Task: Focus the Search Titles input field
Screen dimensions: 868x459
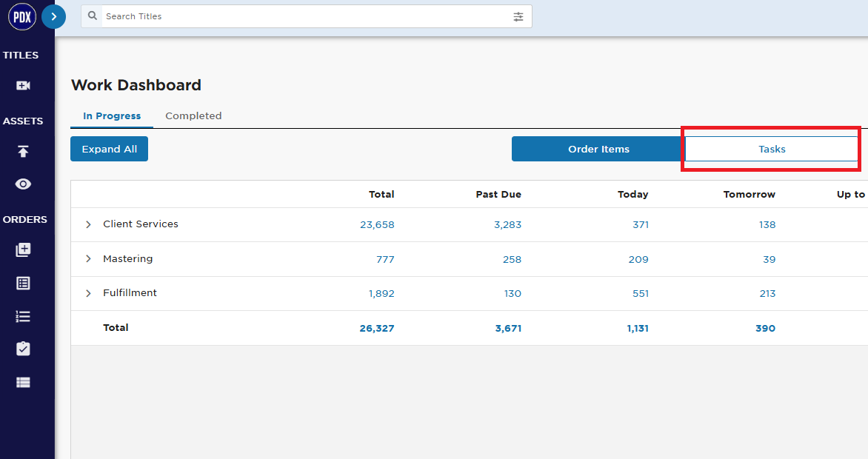Action: click(306, 16)
